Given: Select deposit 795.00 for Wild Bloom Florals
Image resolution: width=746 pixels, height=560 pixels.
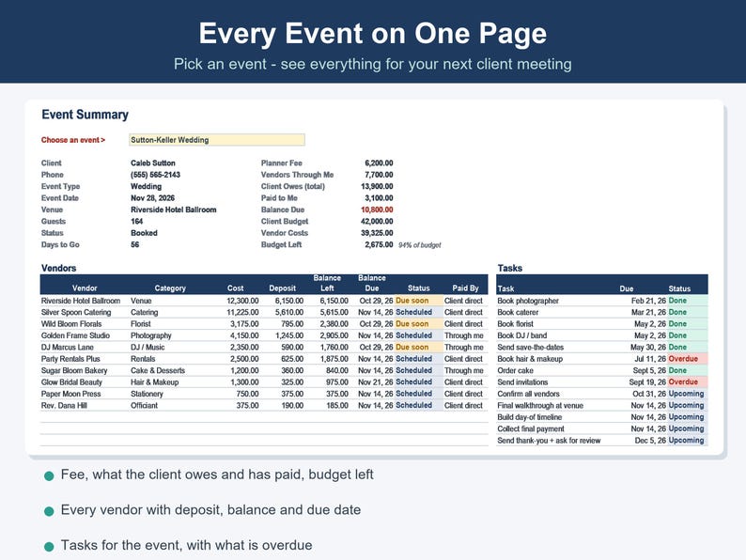Looking at the screenshot, I should pos(292,324).
